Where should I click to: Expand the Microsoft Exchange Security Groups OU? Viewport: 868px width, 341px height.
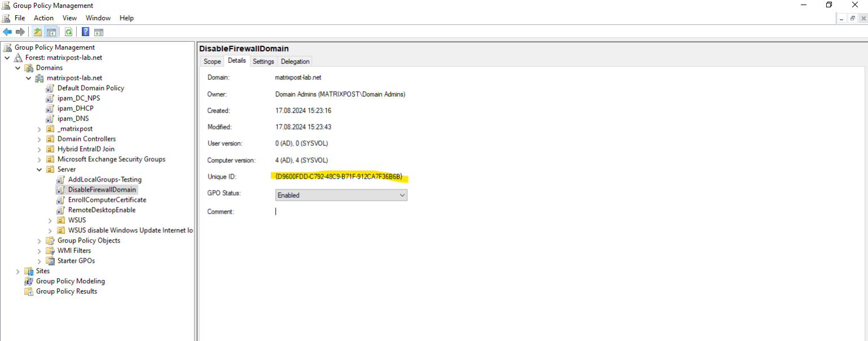[x=40, y=159]
